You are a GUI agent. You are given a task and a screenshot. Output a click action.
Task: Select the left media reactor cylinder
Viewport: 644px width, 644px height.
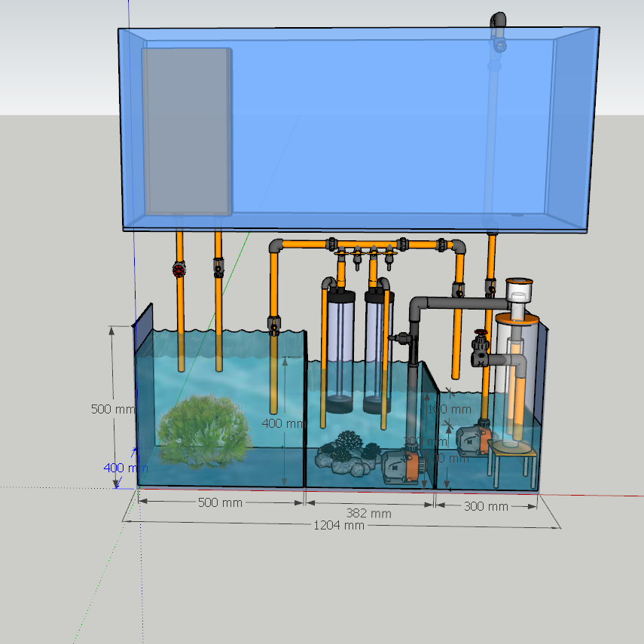pos(340,346)
